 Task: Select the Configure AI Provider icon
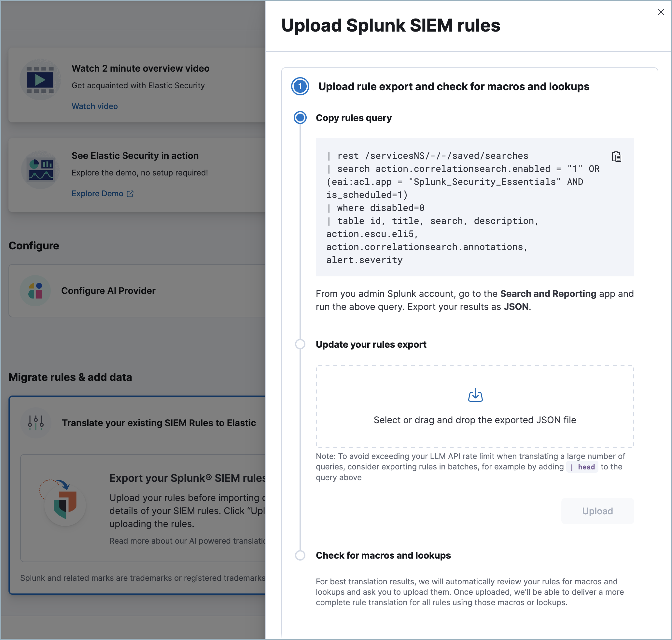pos(35,291)
